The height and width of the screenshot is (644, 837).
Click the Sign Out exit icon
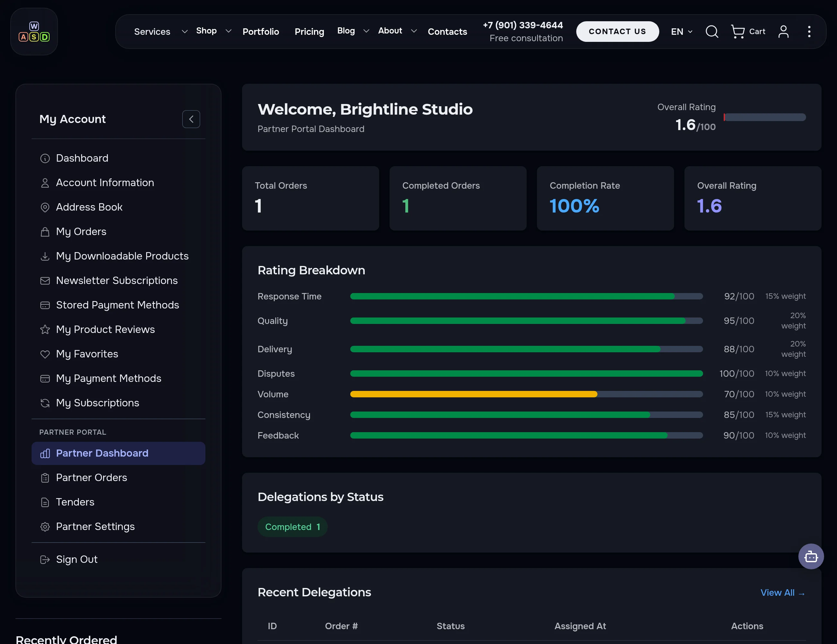pos(45,560)
